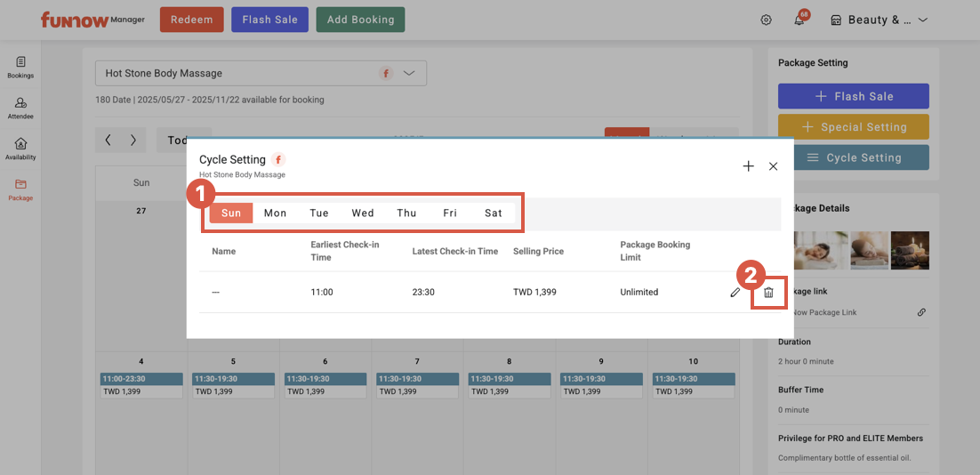980x475 pixels.
Task: Open Availability in the sidebar
Action: coord(20,149)
